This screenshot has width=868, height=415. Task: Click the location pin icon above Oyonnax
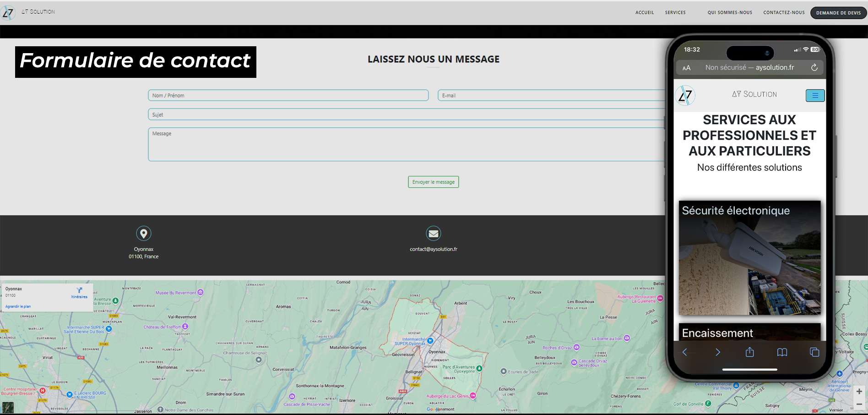pos(144,233)
